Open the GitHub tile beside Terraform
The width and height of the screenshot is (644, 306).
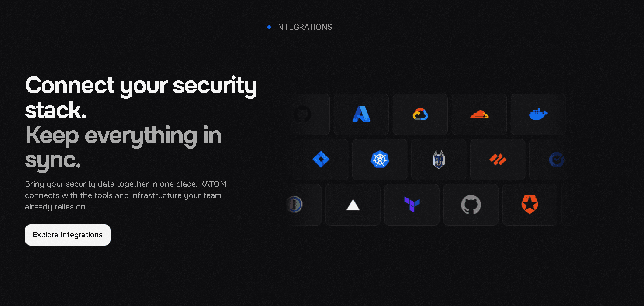(x=471, y=205)
